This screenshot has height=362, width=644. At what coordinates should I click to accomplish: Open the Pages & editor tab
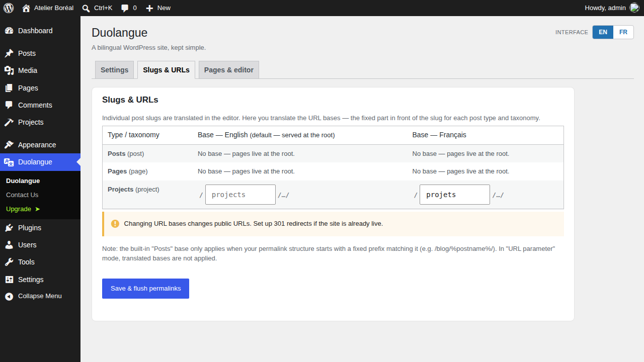click(229, 70)
